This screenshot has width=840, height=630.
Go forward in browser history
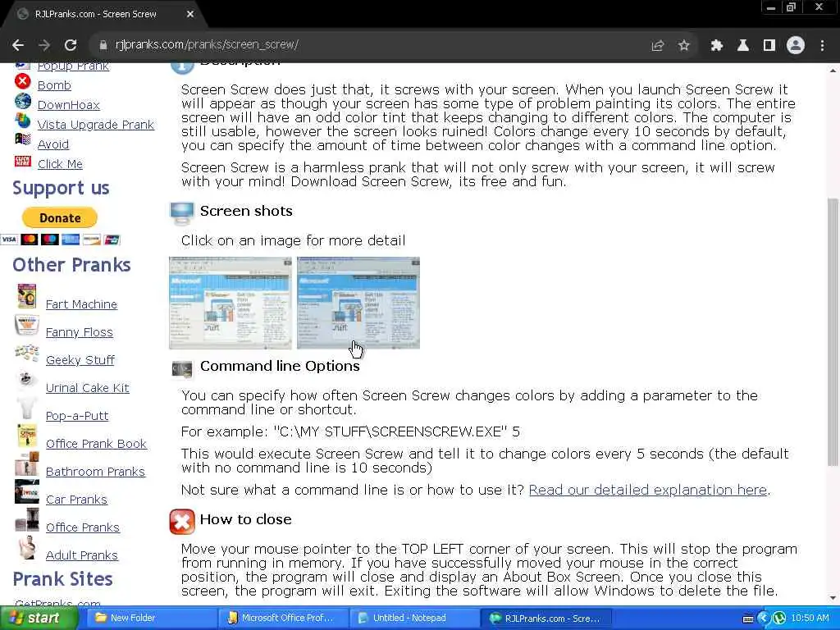pos(44,45)
